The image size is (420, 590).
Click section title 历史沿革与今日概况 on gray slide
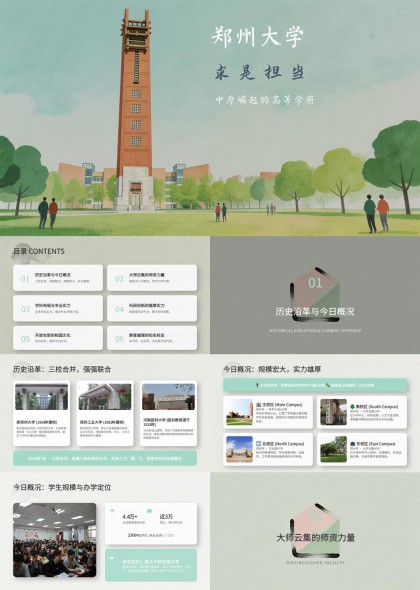click(315, 312)
